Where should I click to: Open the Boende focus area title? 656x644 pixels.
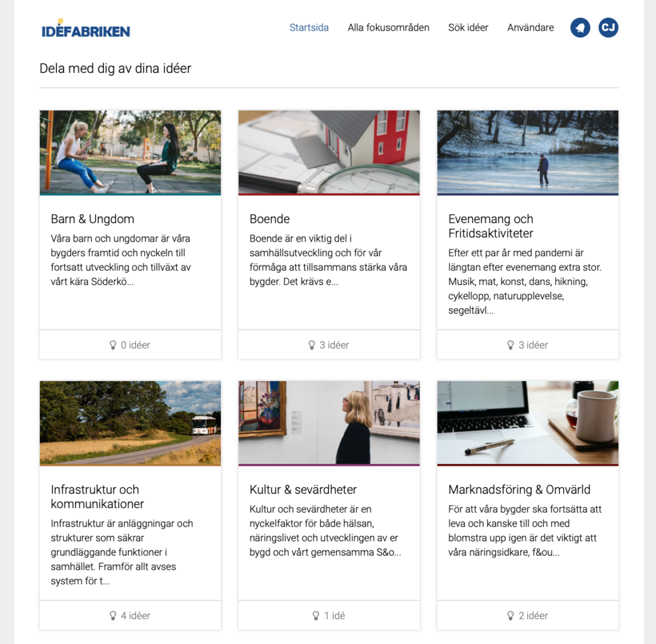tap(270, 219)
